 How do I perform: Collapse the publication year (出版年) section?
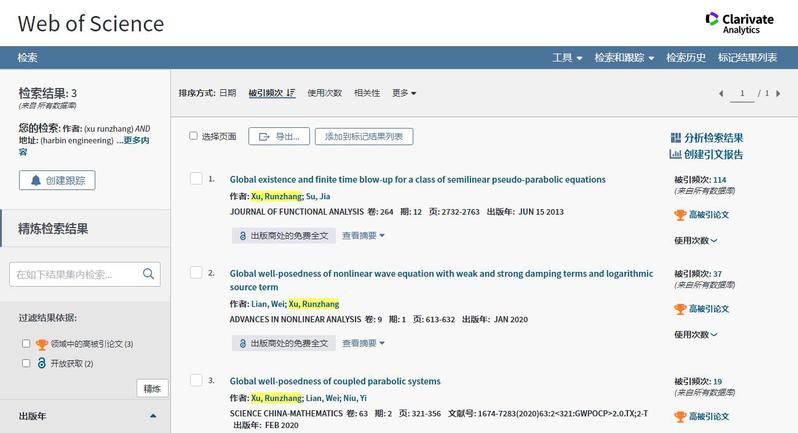click(153, 416)
